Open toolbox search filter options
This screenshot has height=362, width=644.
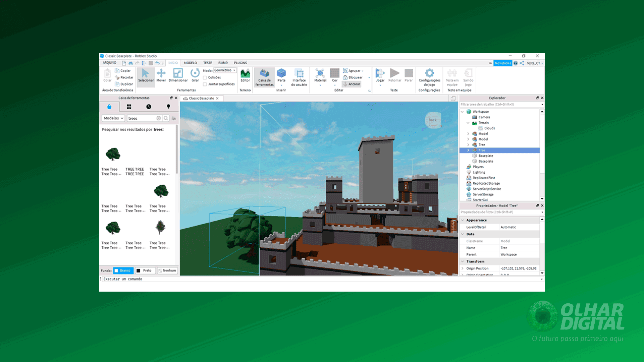coord(174,118)
